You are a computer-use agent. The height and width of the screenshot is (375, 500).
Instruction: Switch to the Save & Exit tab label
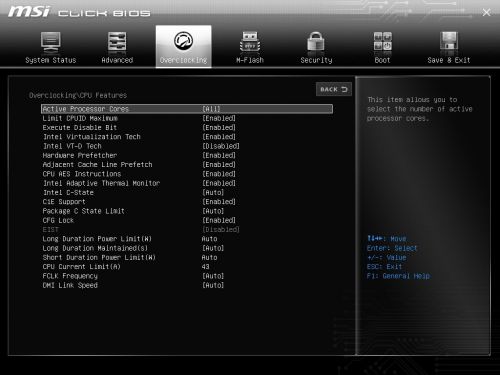pyautogui.click(x=449, y=60)
